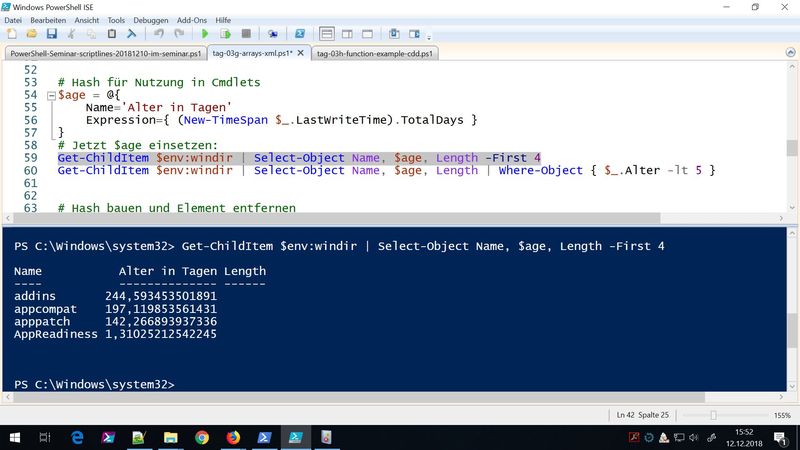Image resolution: width=800 pixels, height=450 pixels.
Task: Open a new remote PowerShell tab
Action: click(272, 33)
